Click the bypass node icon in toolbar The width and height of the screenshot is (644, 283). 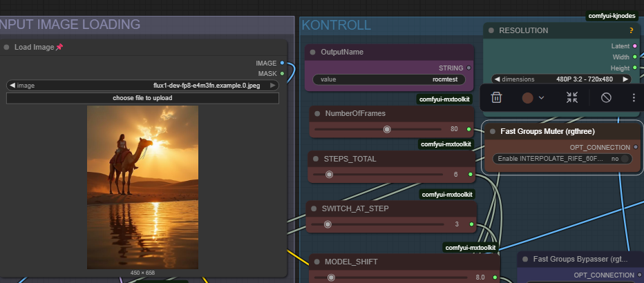pyautogui.click(x=606, y=98)
